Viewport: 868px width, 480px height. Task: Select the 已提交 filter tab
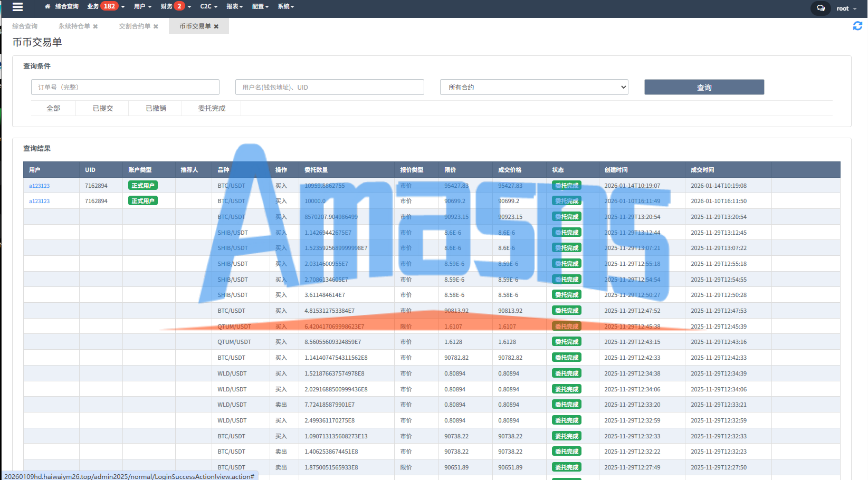pos(103,108)
